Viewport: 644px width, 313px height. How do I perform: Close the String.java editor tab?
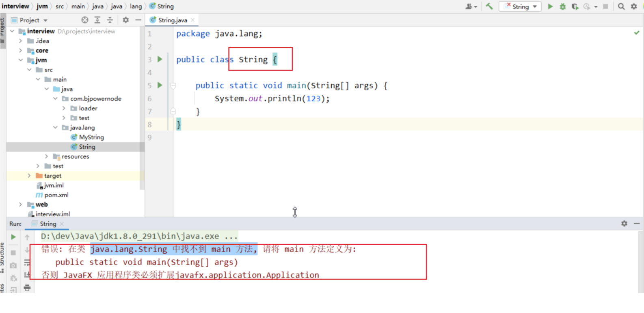[193, 20]
